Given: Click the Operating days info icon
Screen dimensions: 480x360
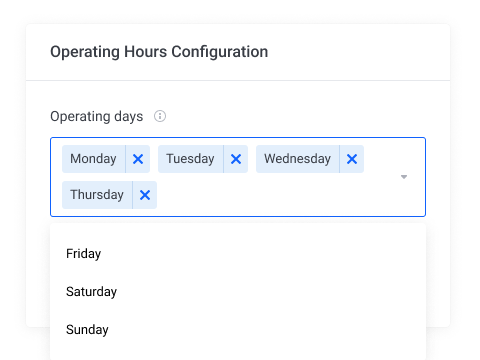Looking at the screenshot, I should (x=160, y=116).
